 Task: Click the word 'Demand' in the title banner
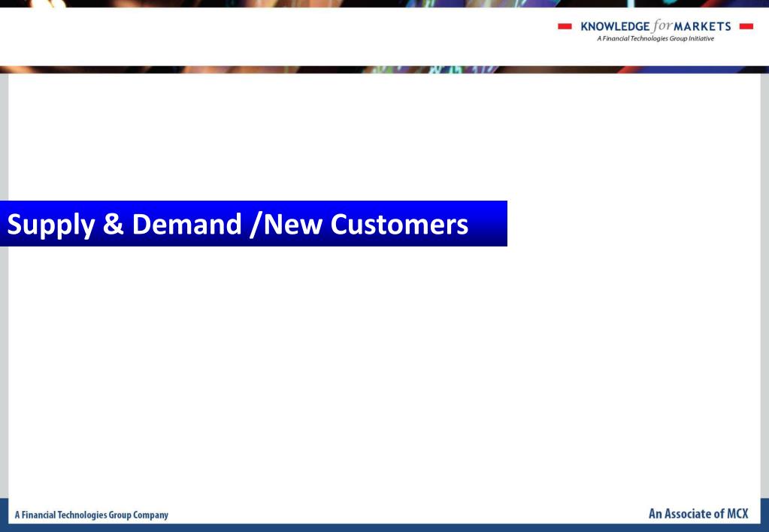(x=187, y=224)
